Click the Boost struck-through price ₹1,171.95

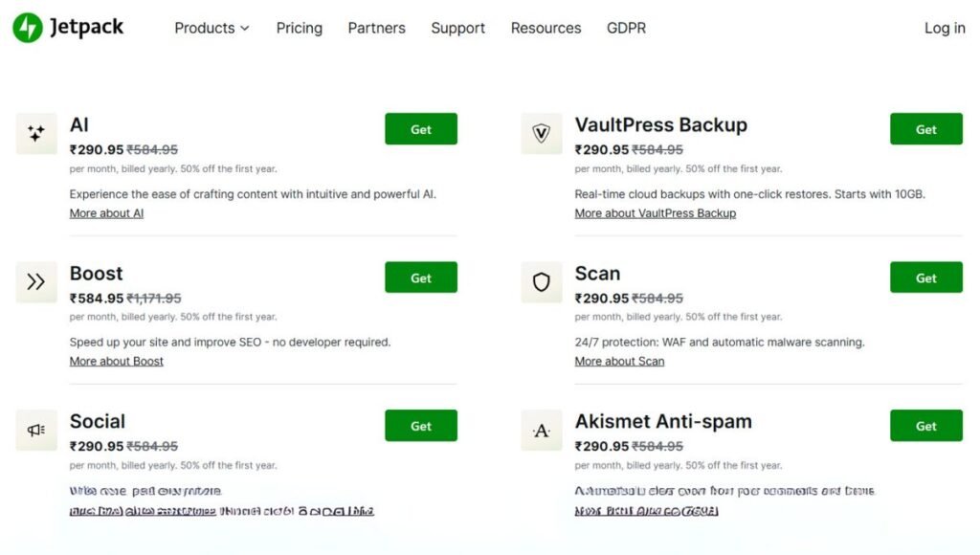pos(154,299)
